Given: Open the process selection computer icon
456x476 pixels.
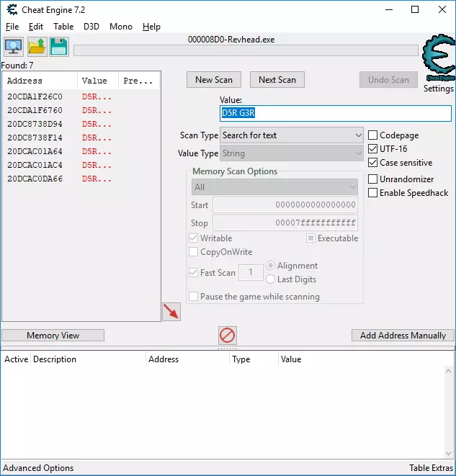Looking at the screenshot, I should [x=14, y=47].
